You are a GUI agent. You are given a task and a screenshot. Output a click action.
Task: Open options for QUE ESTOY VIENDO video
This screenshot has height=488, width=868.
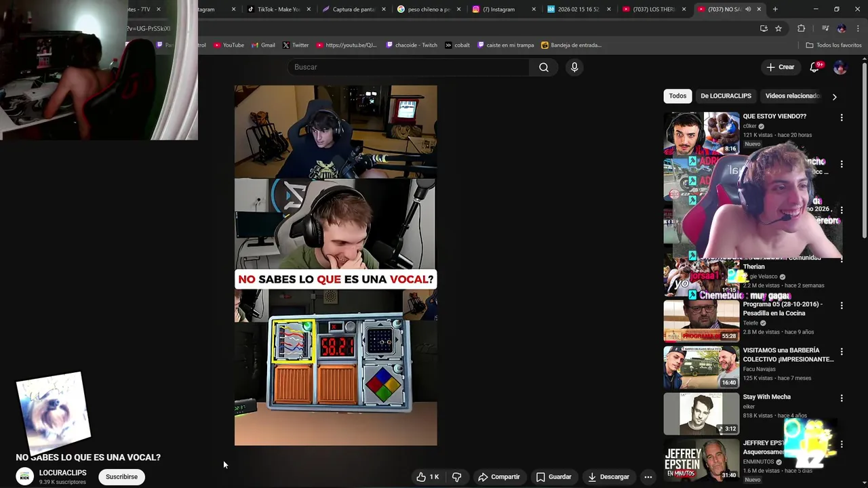pos(842,117)
